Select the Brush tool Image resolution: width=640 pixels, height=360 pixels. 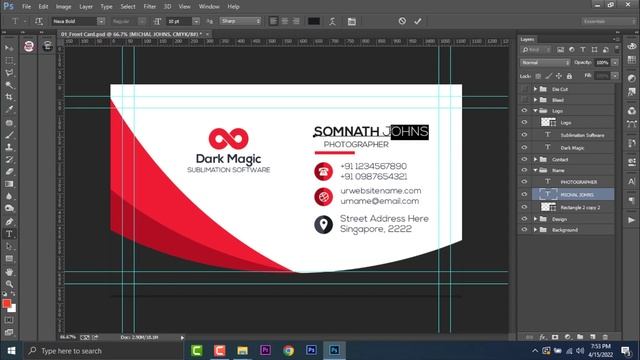[9, 135]
